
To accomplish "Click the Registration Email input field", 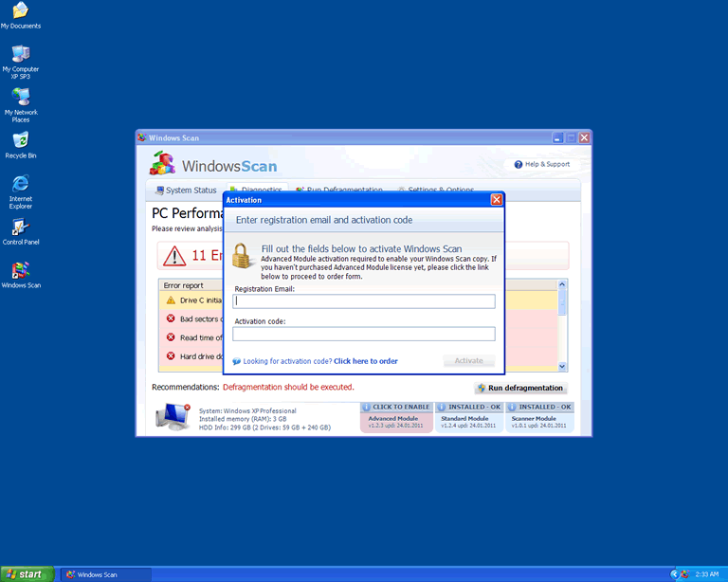I will click(x=364, y=301).
